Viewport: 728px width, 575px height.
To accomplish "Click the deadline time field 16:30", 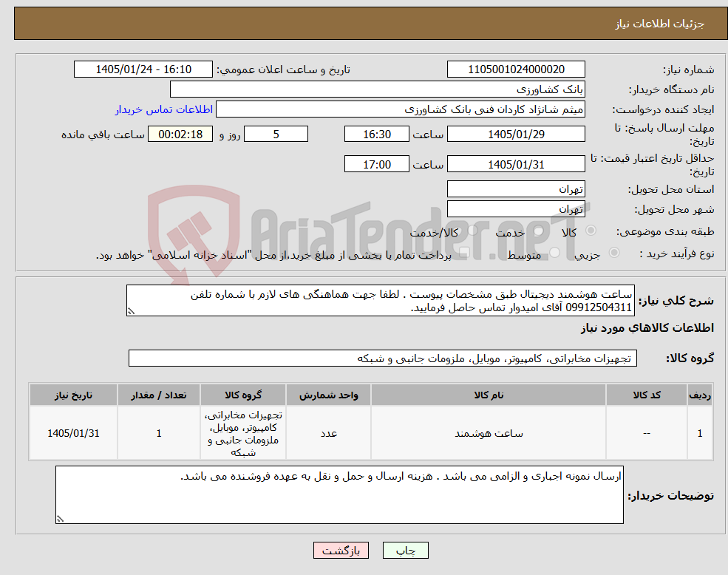I will click(x=376, y=135).
